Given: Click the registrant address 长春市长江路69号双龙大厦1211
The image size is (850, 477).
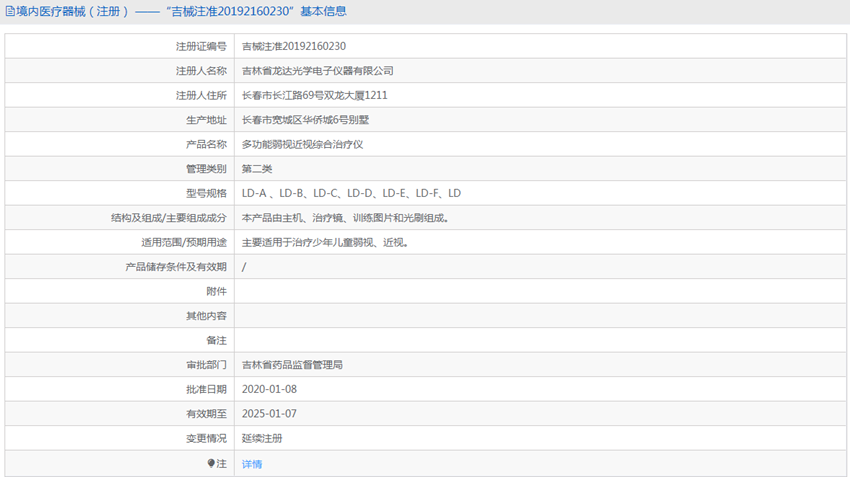Looking at the screenshot, I should click(315, 95).
